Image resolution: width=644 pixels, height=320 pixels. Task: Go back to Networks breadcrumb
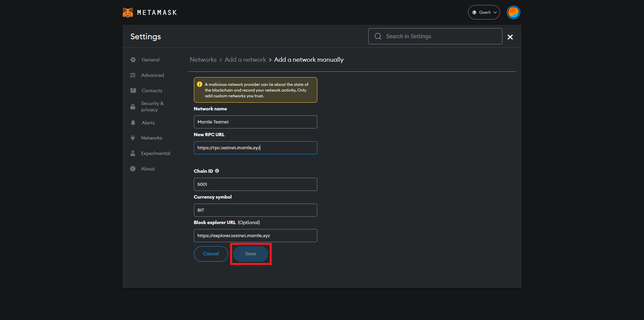[203, 60]
